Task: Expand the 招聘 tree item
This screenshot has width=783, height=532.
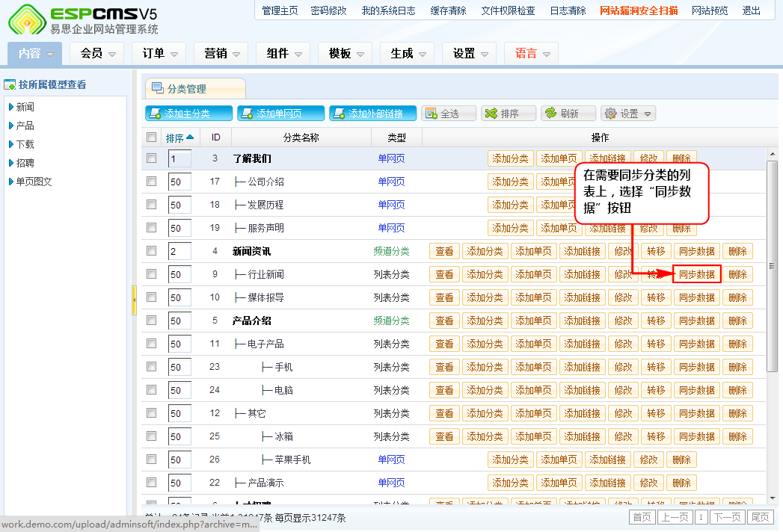Action: 11,163
